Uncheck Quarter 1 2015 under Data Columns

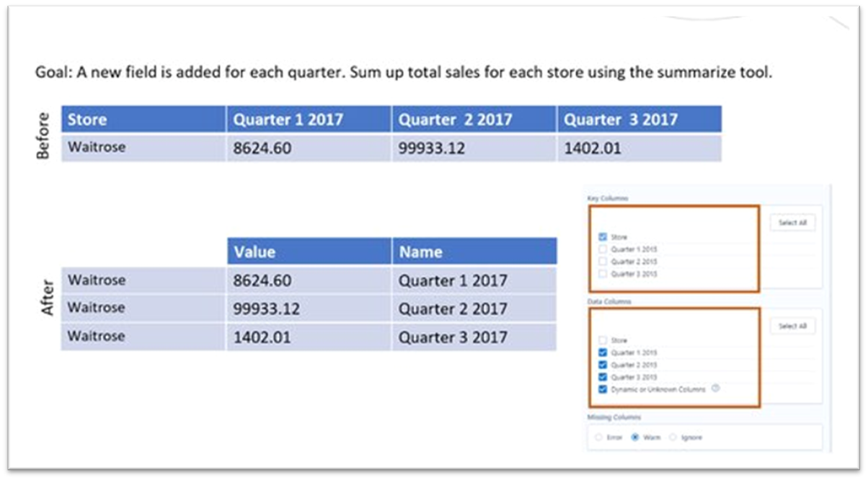602,352
